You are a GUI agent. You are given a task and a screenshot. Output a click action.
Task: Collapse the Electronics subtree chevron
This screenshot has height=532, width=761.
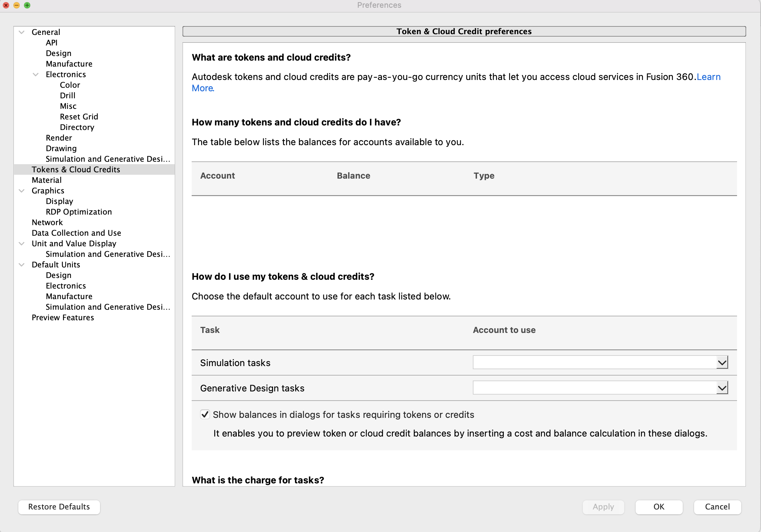pos(36,74)
